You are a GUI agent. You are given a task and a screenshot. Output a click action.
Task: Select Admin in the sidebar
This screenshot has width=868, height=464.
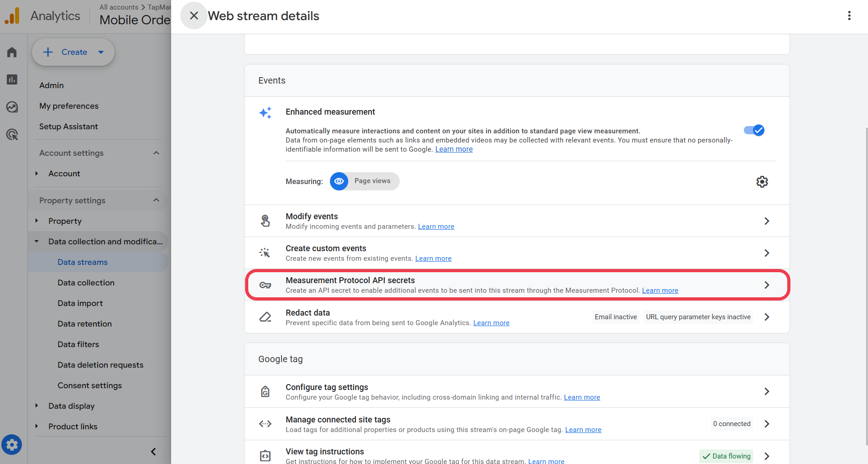tap(52, 85)
